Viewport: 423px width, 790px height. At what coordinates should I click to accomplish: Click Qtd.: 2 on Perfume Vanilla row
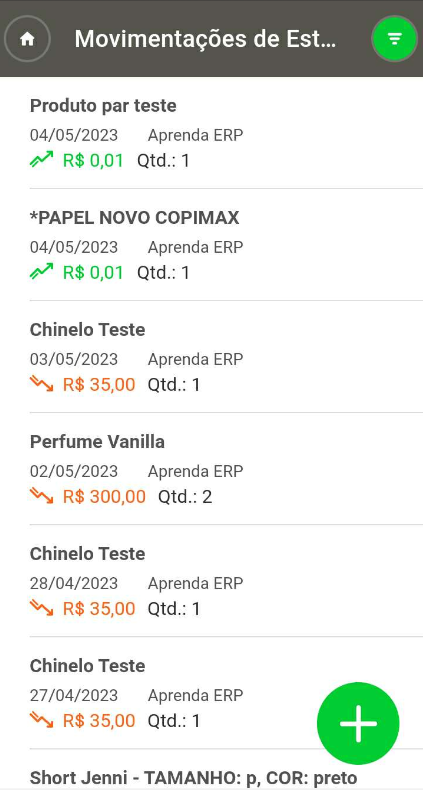click(x=185, y=497)
